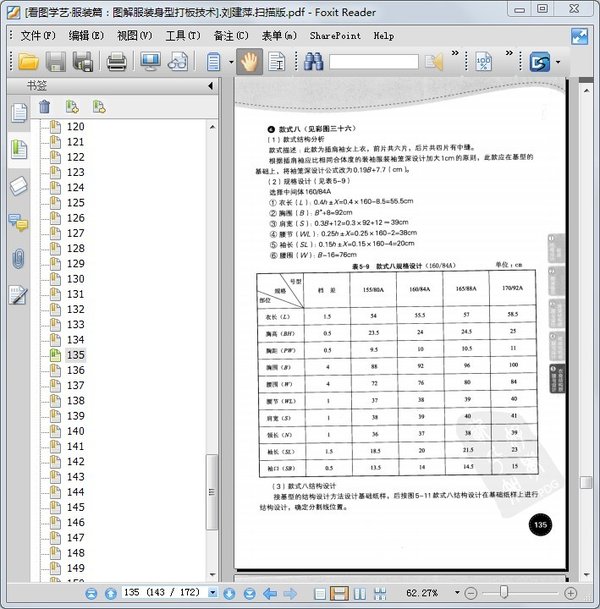This screenshot has width=600, height=609.
Task: Click the Open folder icon
Action: coord(28,62)
